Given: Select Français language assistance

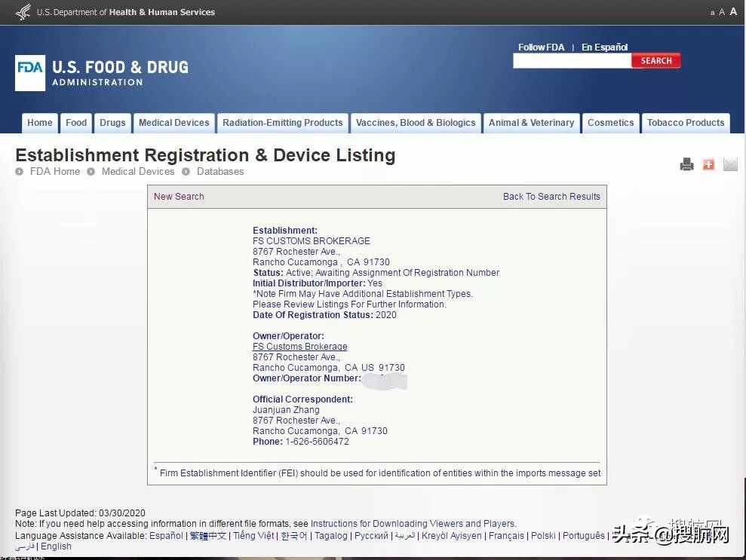Looking at the screenshot, I should tap(506, 536).
